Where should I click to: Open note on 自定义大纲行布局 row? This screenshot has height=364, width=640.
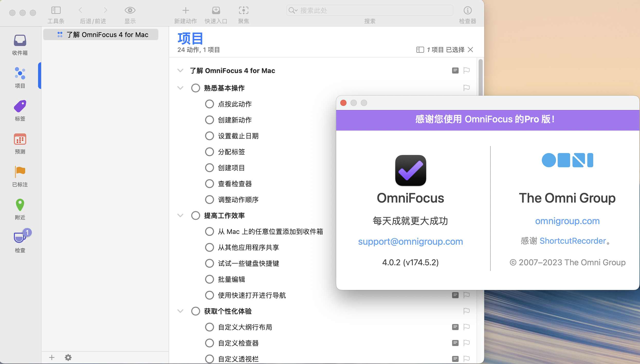(455, 327)
